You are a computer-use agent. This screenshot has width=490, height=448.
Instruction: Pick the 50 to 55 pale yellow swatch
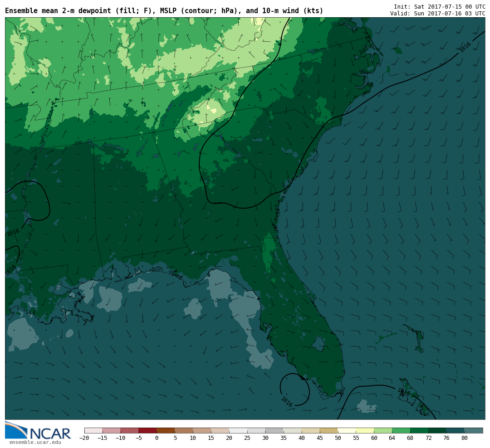(x=347, y=430)
